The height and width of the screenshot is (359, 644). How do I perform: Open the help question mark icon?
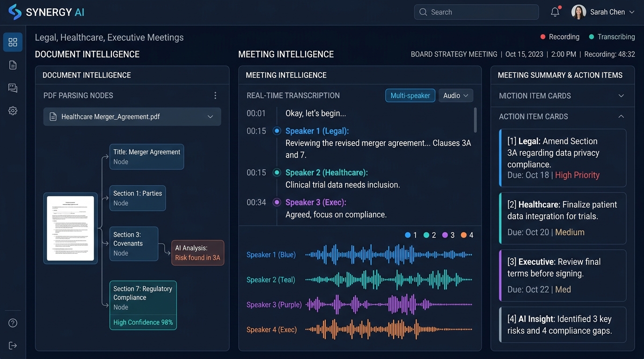[13, 323]
